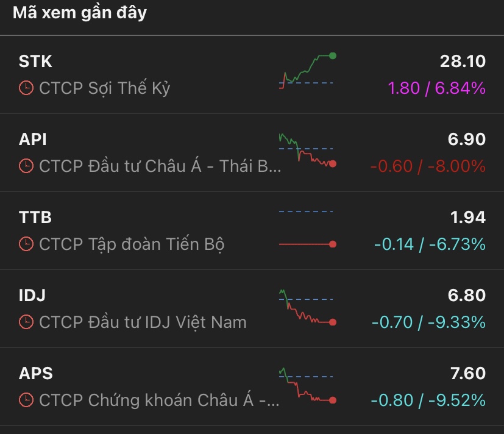This screenshot has height=434, width=504.
Task: Tap the clock icon beside CTCP Chứng khoán Châu Á
Action: [x=26, y=400]
